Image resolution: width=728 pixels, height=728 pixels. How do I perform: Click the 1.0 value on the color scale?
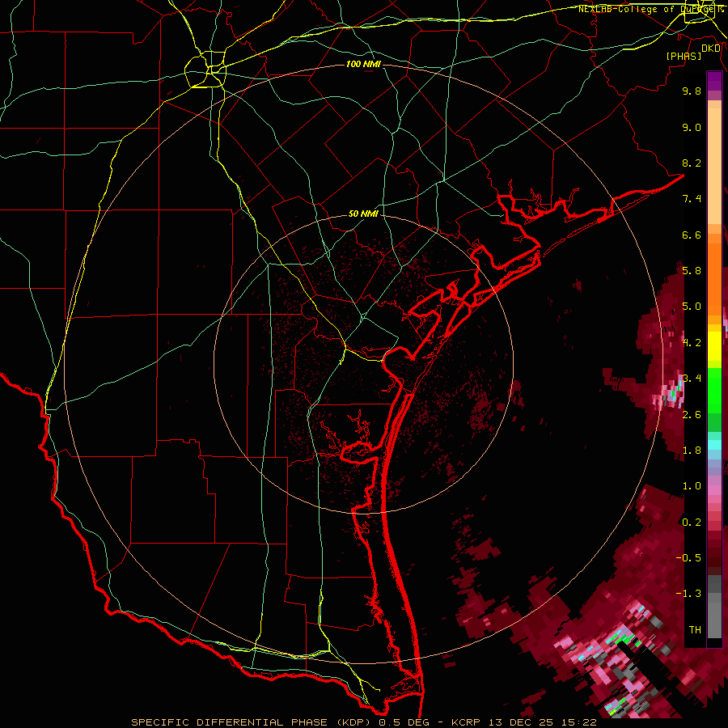point(692,486)
